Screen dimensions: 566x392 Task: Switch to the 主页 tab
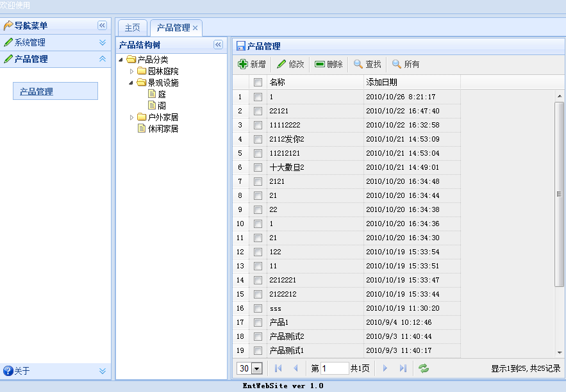[133, 28]
